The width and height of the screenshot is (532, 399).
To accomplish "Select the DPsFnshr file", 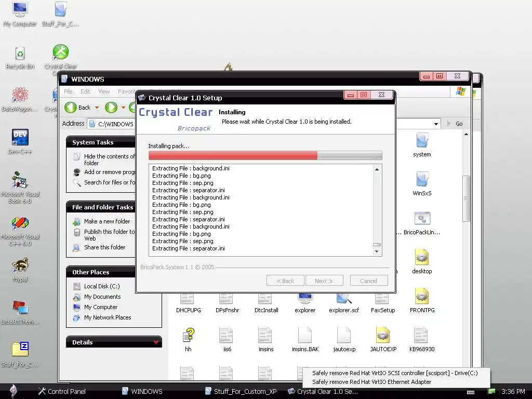I will [227, 303].
